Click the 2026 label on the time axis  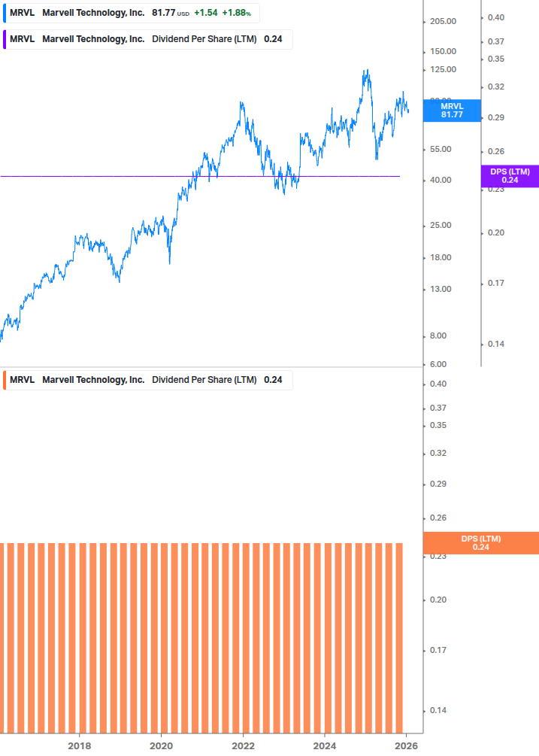point(406,746)
